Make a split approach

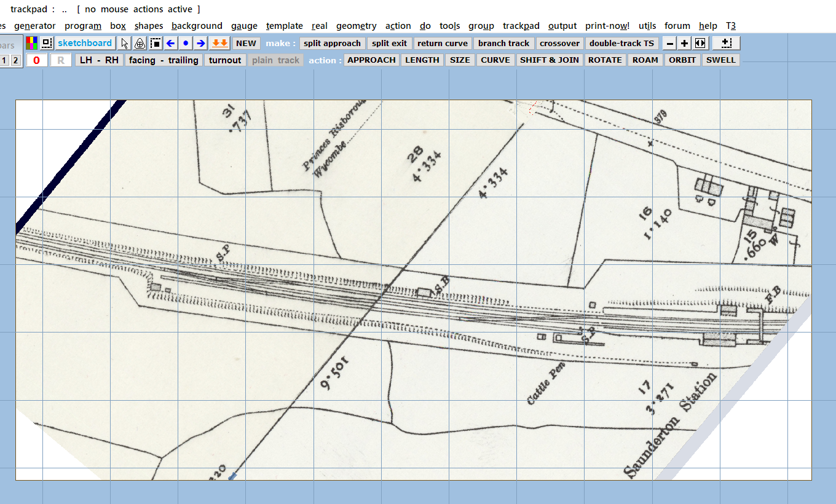pos(332,43)
